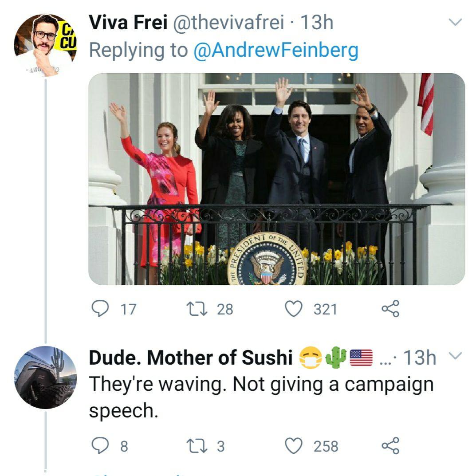476x476 pixels.
Task: Expand the chevron menu on Viva Frei's tweet
Action: coord(456,22)
